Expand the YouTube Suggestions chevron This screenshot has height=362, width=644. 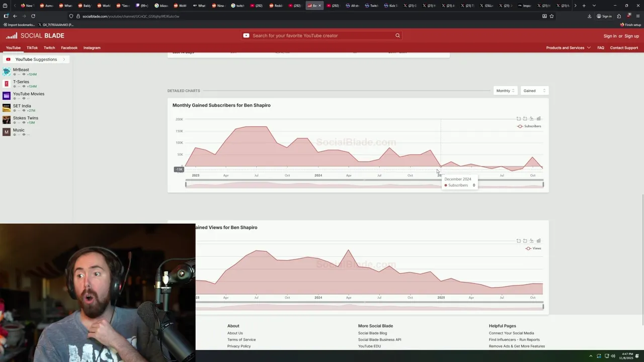(x=64, y=59)
